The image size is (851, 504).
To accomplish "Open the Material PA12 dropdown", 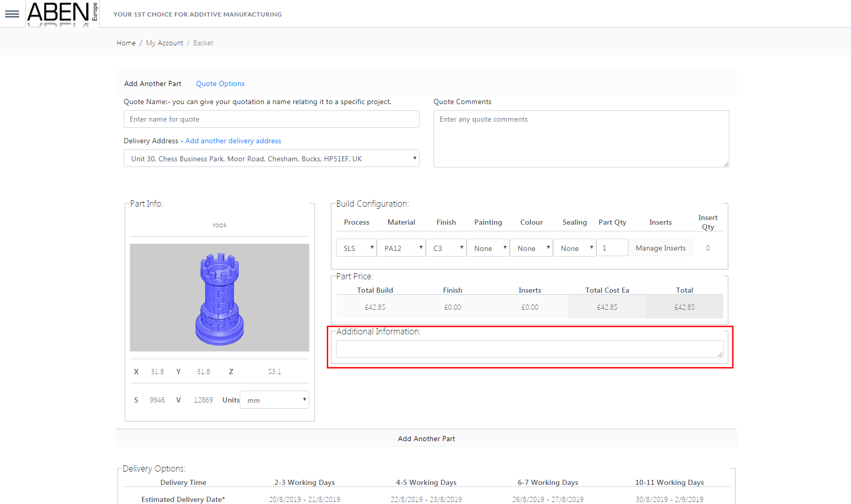I will (x=401, y=248).
